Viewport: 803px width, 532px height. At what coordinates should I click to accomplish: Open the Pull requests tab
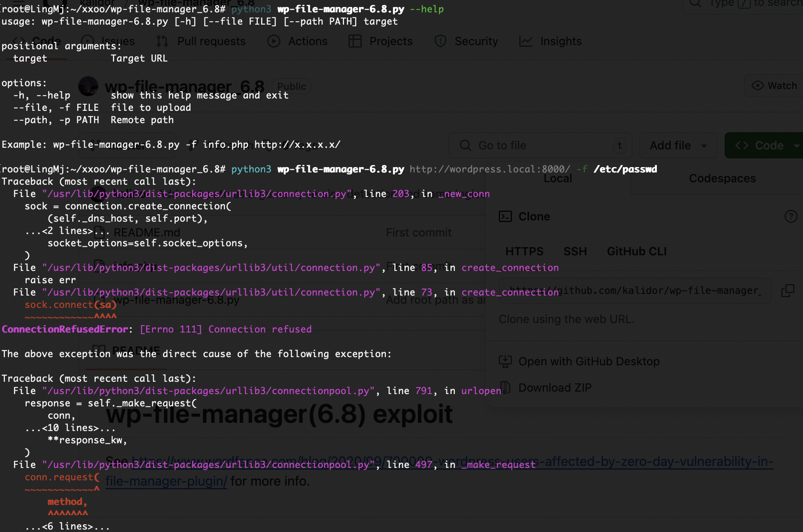click(x=201, y=41)
